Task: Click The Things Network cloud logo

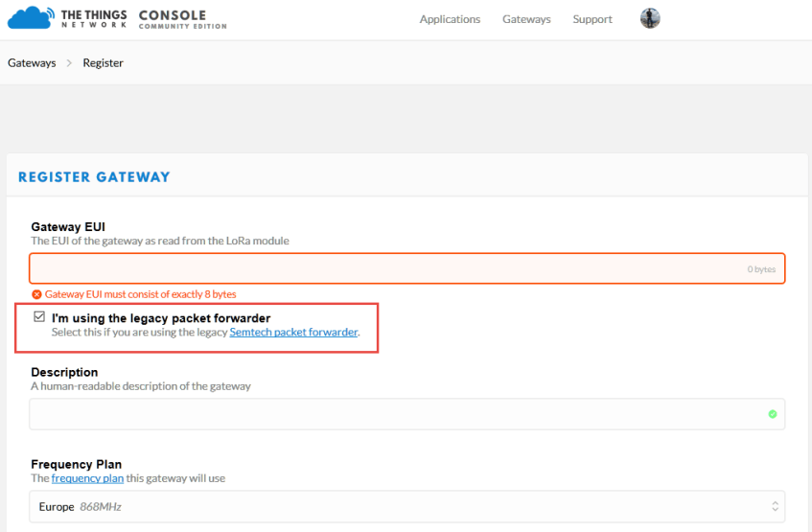Action: pos(30,18)
